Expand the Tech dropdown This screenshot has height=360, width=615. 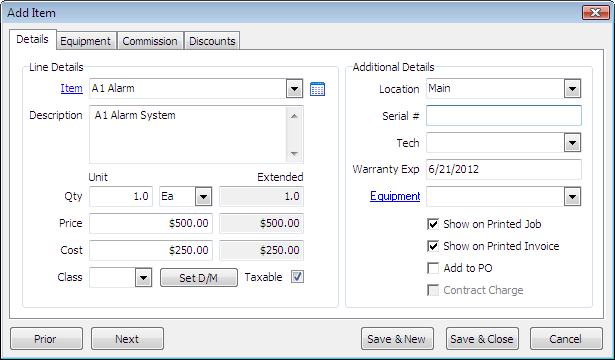[x=572, y=143]
